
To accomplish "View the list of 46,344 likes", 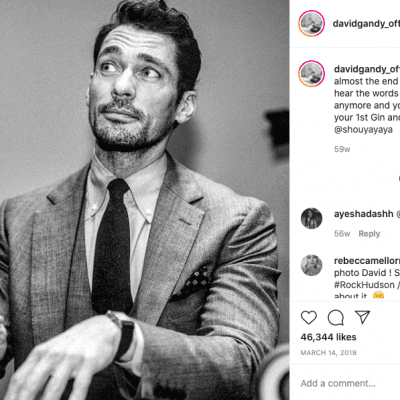I will 328,337.
